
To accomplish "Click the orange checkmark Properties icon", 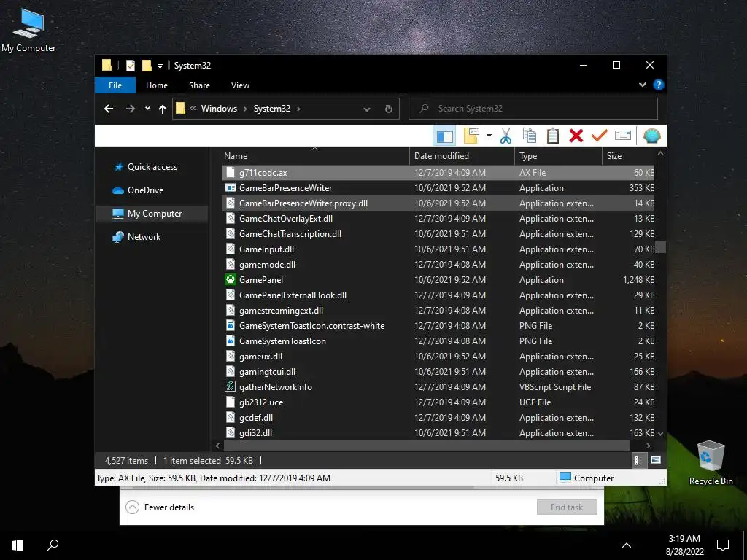I will click(600, 136).
